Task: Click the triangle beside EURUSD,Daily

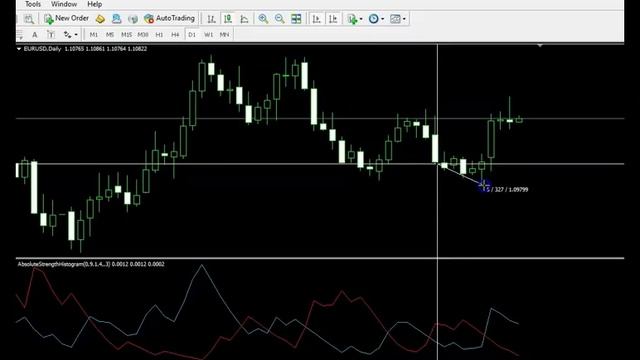Action: (x=19, y=49)
